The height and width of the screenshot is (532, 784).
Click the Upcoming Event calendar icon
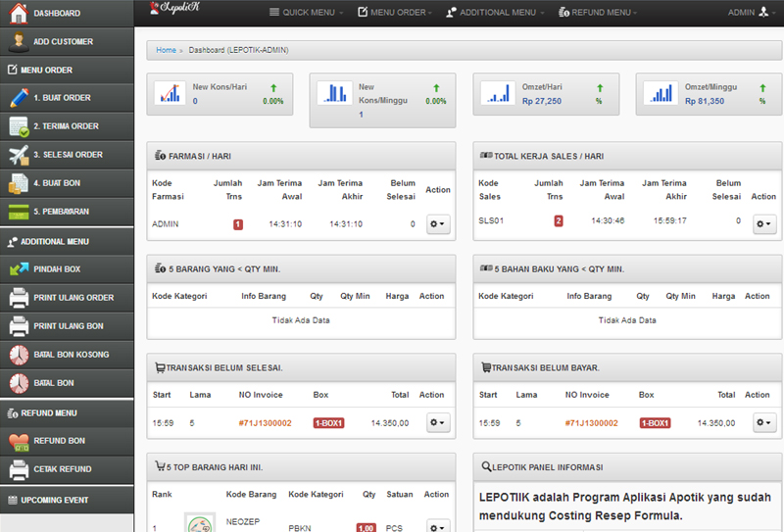13,500
